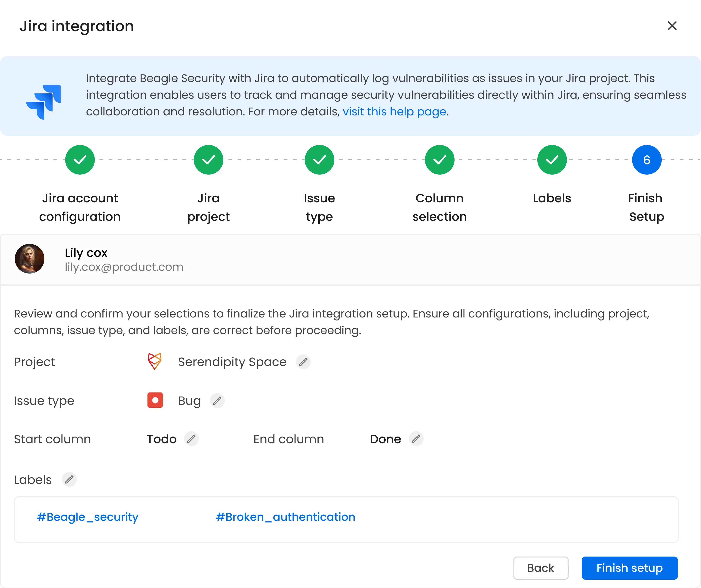Image resolution: width=701 pixels, height=588 pixels.
Task: Click Lily cox's profile avatar
Action: point(30,259)
